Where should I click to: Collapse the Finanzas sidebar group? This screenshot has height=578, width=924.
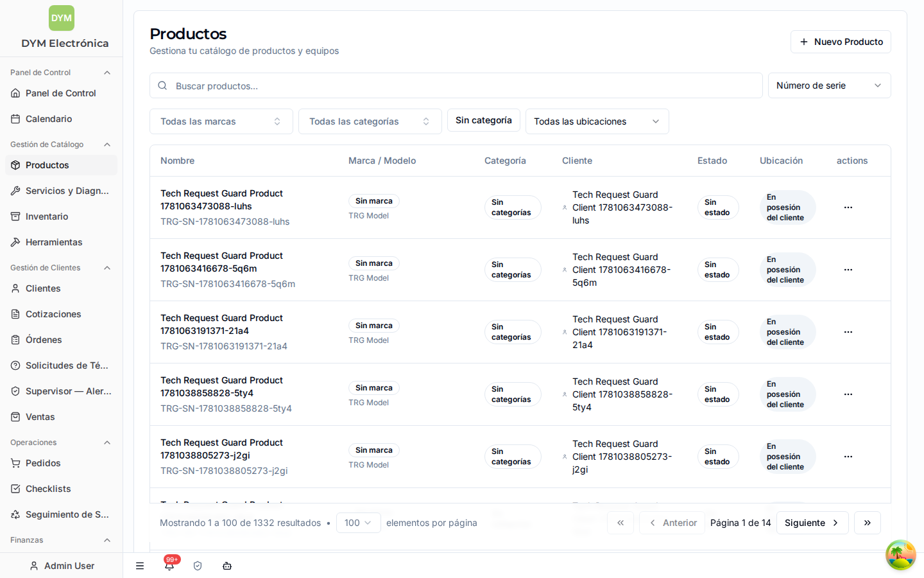tap(107, 540)
